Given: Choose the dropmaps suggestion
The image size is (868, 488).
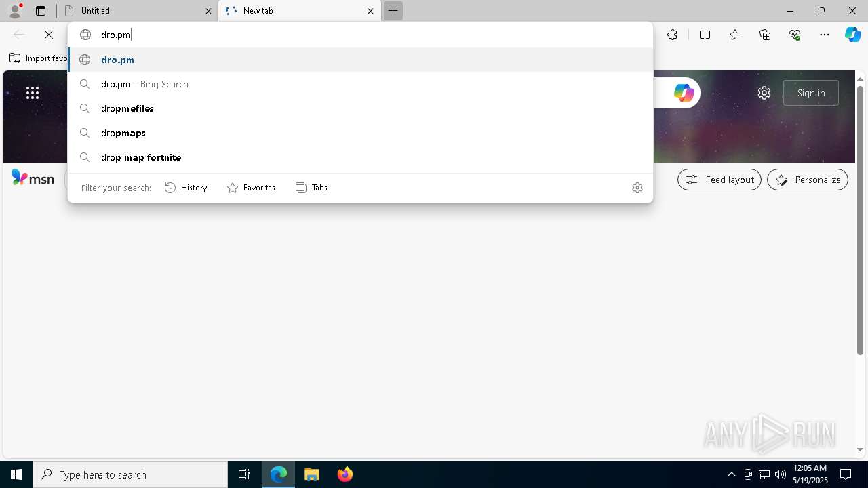Looking at the screenshot, I should [360, 133].
